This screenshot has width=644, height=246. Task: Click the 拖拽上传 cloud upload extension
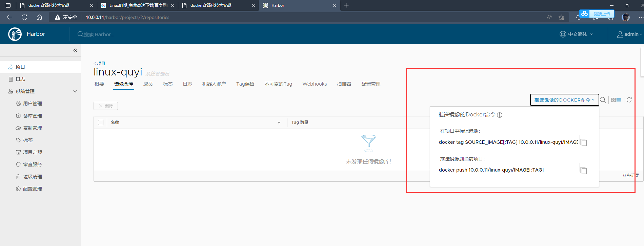(x=597, y=14)
